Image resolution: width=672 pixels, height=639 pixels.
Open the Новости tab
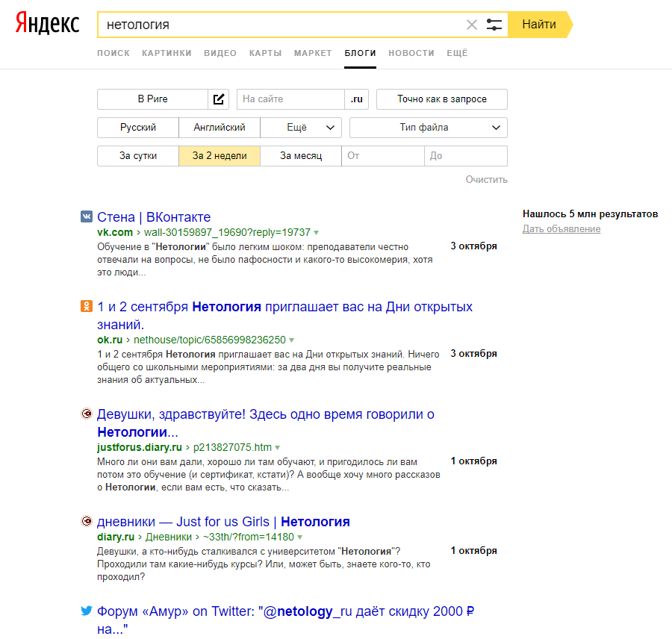411,53
